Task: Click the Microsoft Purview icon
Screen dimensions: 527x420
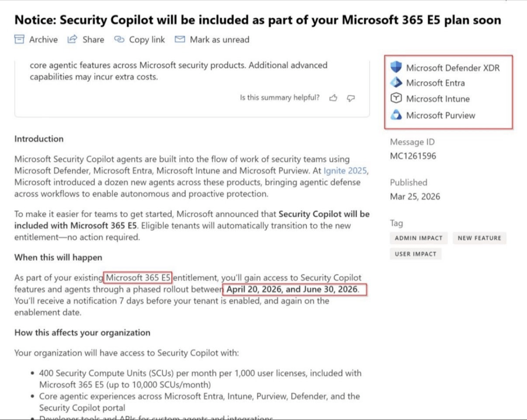Action: click(396, 115)
